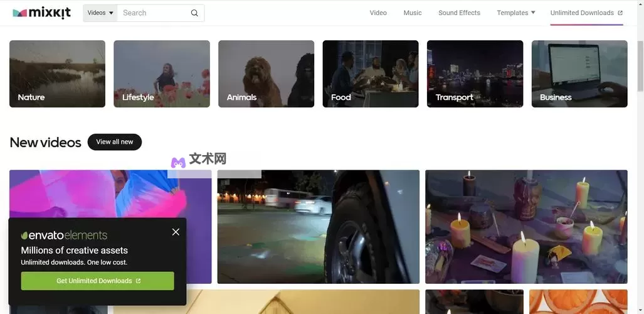Close the Envato Elements popup
Screen dimensions: 644x314
click(176, 232)
